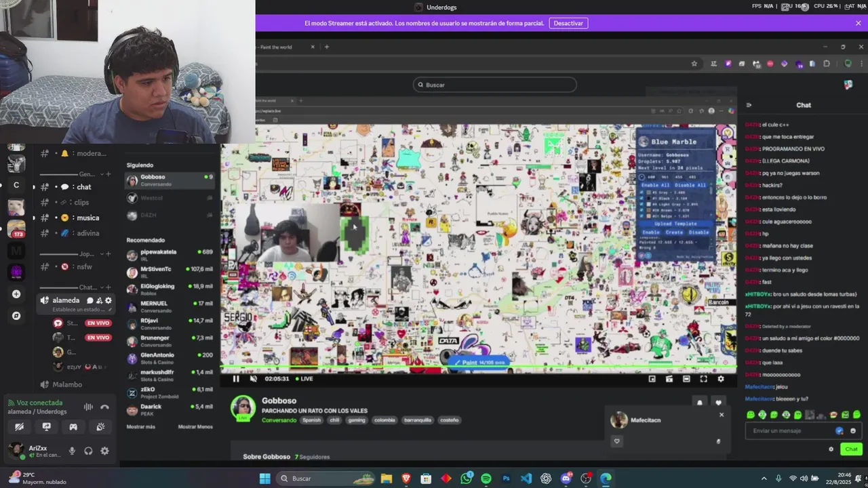This screenshot has height=488, width=868.
Task: Mute the Discord microphone
Action: click(72, 451)
